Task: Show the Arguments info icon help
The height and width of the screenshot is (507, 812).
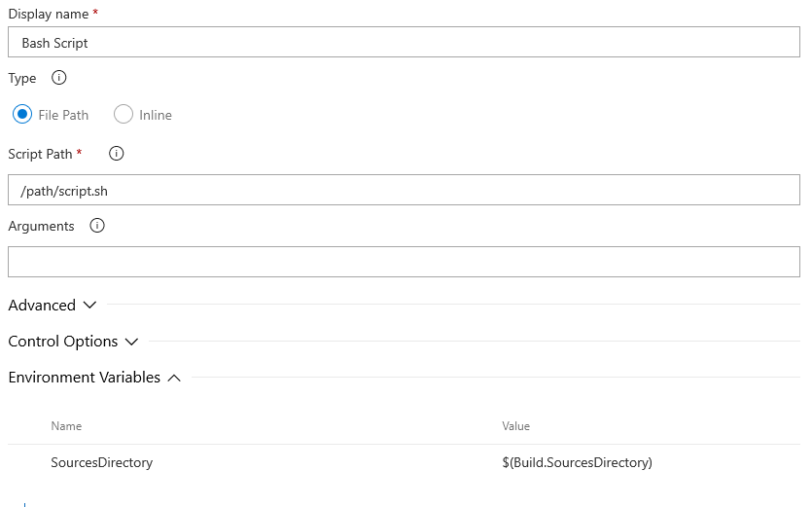Action: (97, 226)
